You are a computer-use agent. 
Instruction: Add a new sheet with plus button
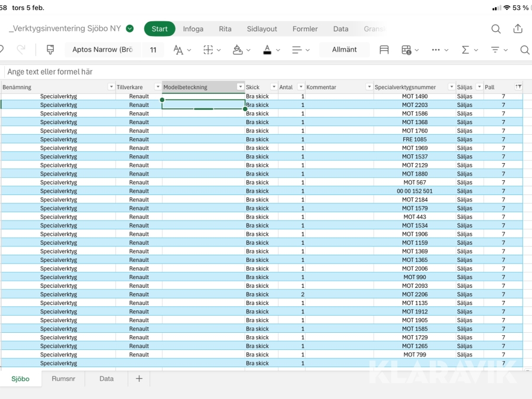[x=139, y=379]
